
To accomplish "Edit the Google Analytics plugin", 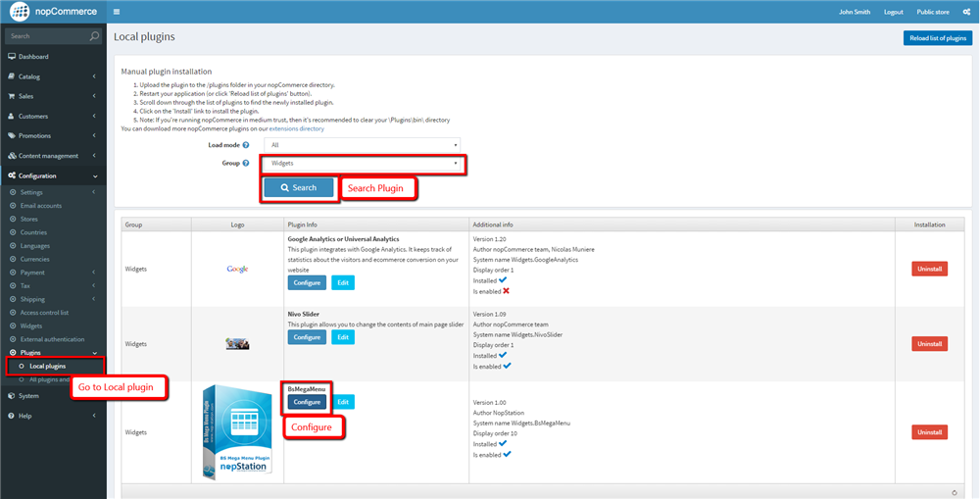I will (342, 282).
